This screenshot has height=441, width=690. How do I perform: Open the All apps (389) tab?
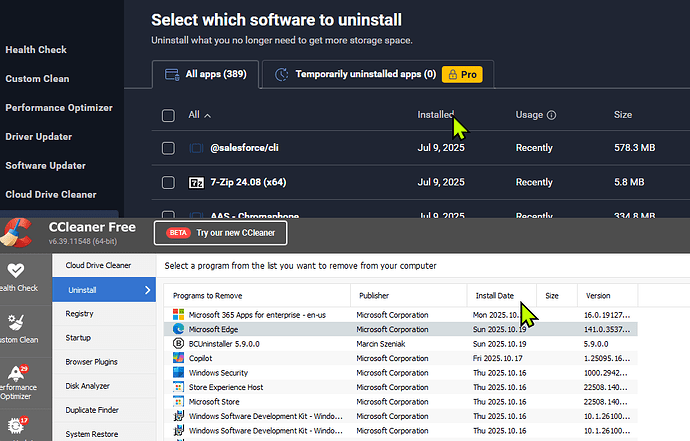[206, 74]
